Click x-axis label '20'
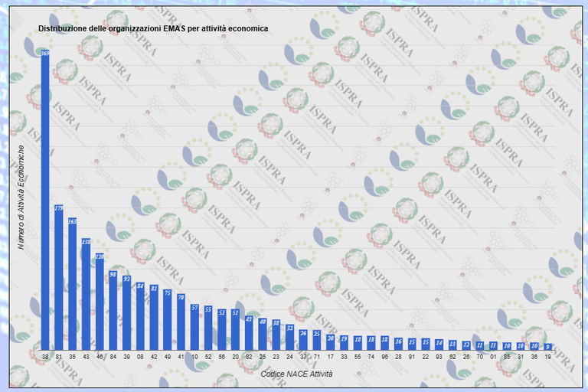 point(235,357)
